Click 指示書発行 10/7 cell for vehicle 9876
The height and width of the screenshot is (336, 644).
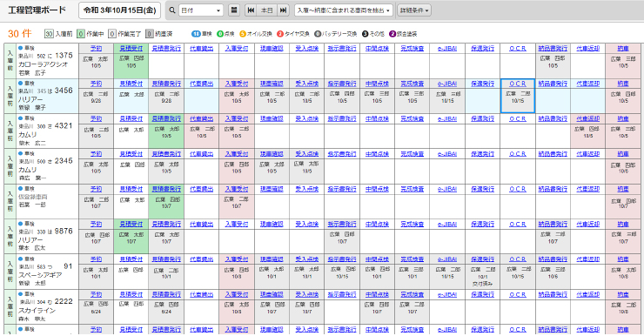point(342,241)
